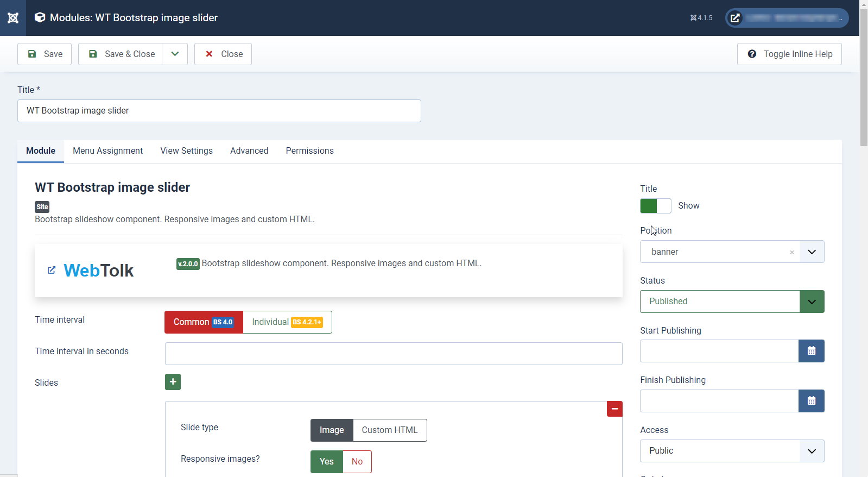Choose Image slide type
Viewport: 868px width, 477px height.
(332, 430)
